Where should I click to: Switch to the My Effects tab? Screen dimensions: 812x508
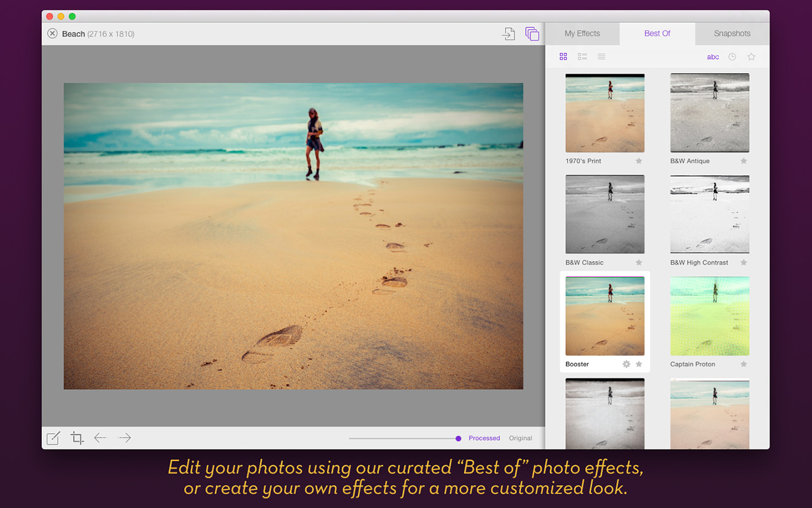click(582, 33)
